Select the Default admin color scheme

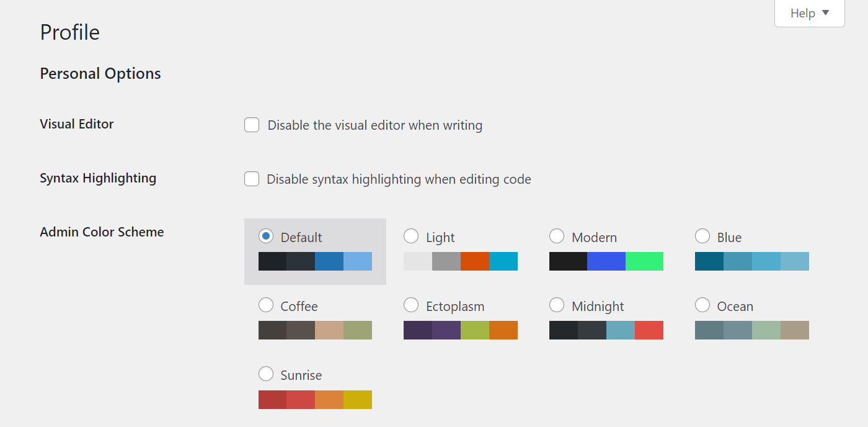[266, 236]
